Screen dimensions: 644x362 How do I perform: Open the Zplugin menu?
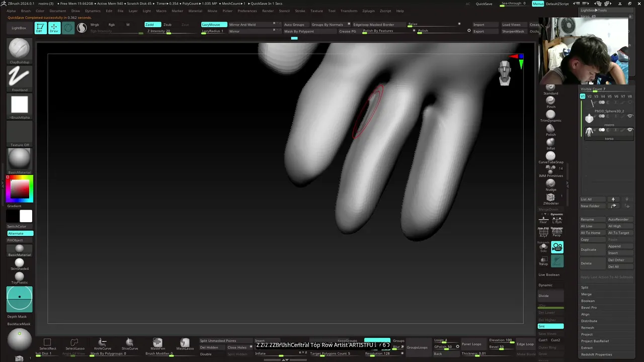tap(368, 11)
